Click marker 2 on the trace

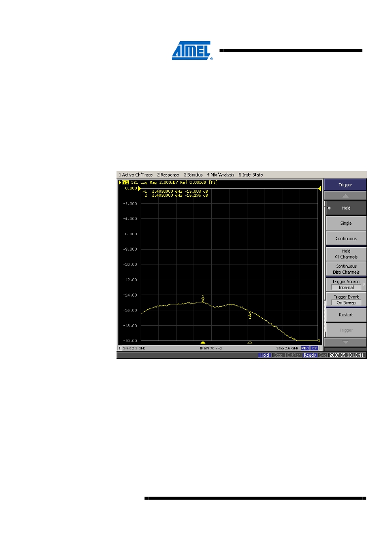pyautogui.click(x=250, y=315)
